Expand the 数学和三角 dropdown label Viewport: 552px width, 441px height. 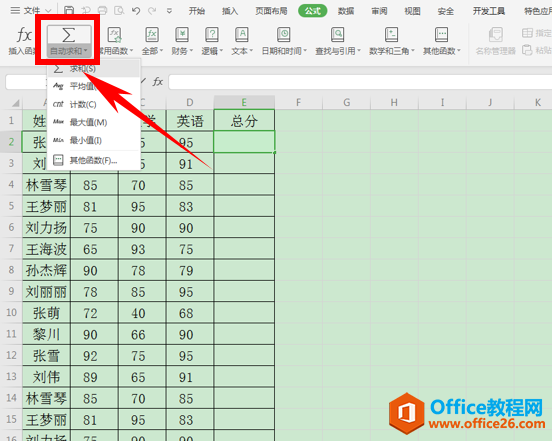(391, 51)
